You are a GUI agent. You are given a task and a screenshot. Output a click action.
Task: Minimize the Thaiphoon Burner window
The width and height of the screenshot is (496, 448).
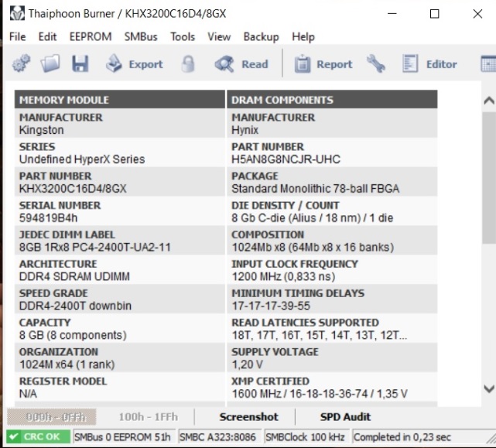(x=392, y=14)
